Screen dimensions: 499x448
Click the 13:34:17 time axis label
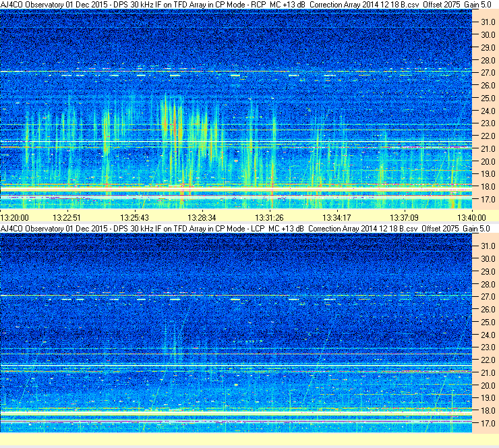pyautogui.click(x=336, y=218)
